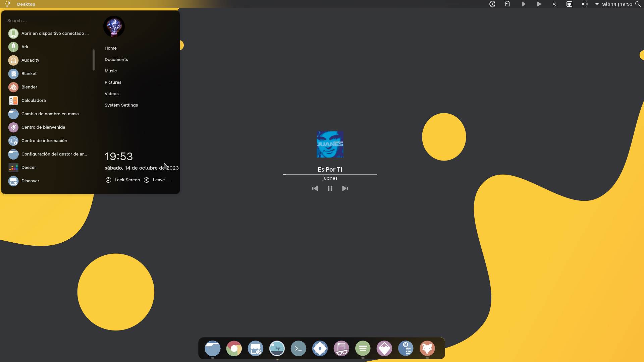Open the Dolphin file manager in the dock
Viewport: 644px width, 362px height.
(x=212, y=349)
